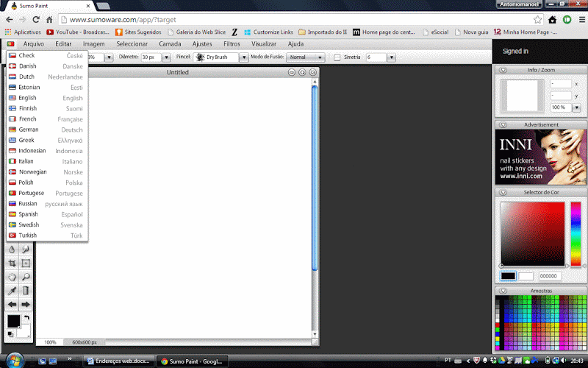The width and height of the screenshot is (588, 368).
Task: Open the Diâmetro size dropdown
Action: (166, 57)
